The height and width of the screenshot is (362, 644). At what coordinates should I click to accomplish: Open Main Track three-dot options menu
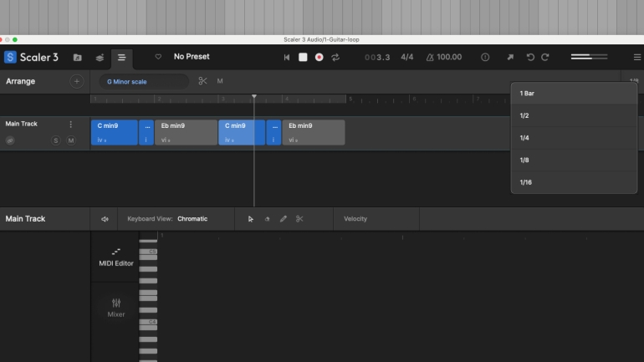tap(70, 124)
